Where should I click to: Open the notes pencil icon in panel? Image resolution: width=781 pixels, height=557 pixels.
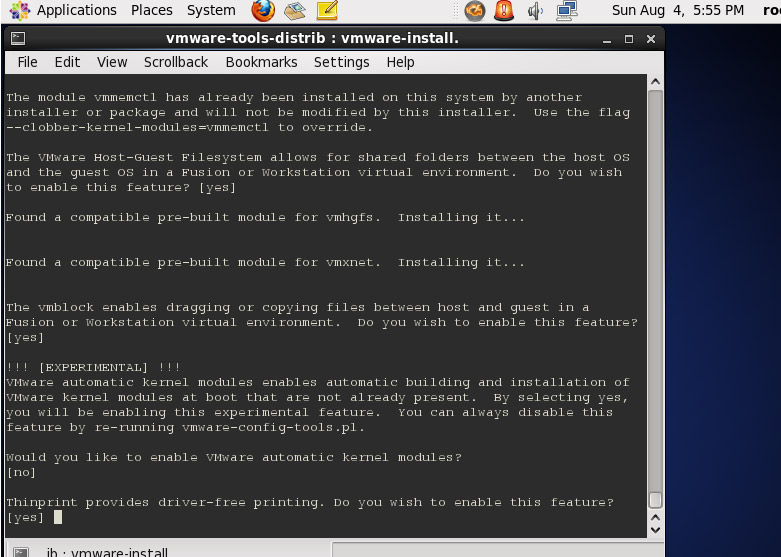[327, 10]
